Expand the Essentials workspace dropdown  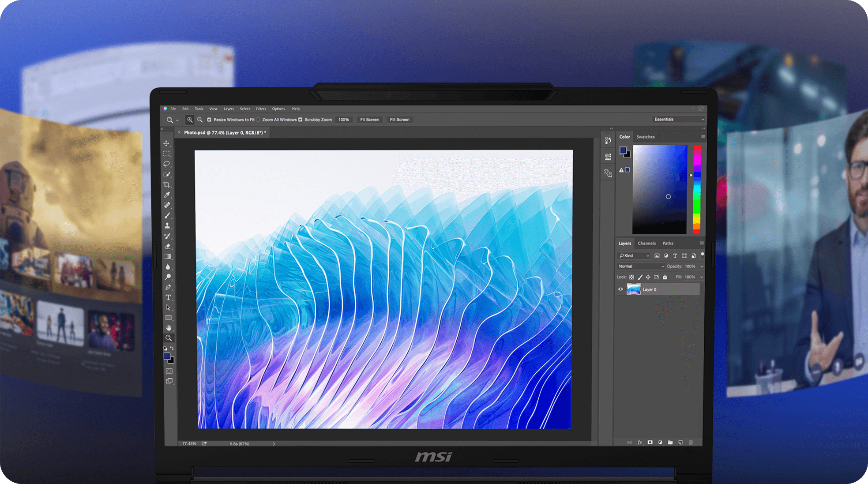click(679, 120)
